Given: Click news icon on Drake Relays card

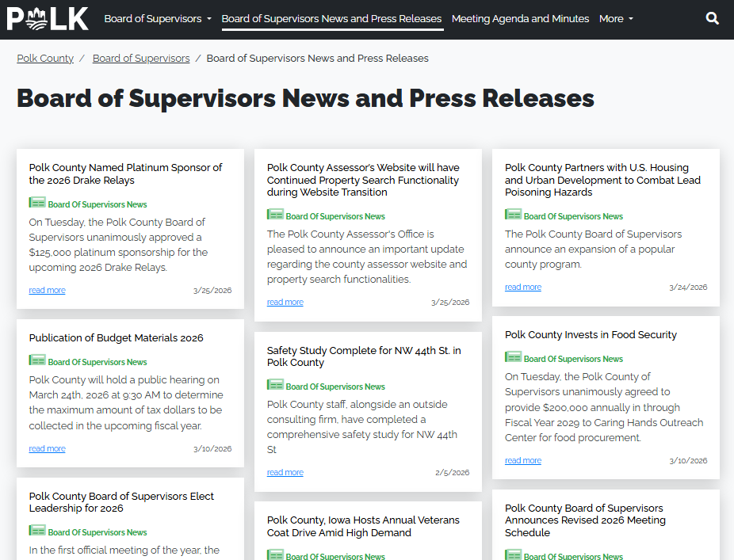Looking at the screenshot, I should (37, 204).
